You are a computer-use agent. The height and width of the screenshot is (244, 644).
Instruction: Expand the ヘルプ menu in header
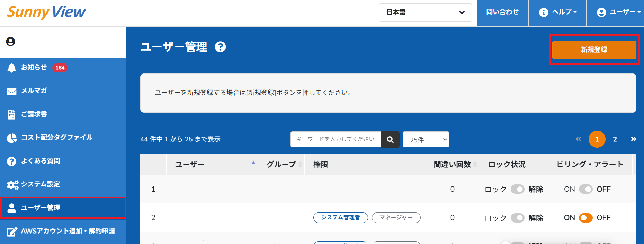[x=557, y=12]
